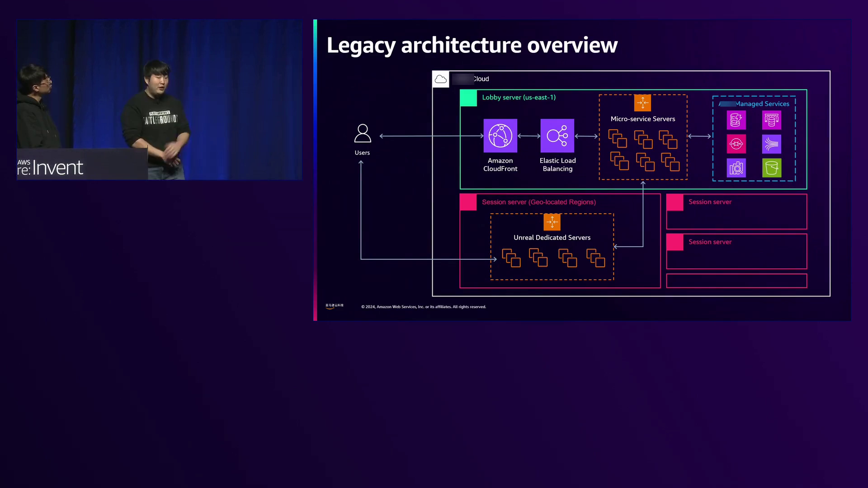This screenshot has width=868, height=488.
Task: Select the ElastiCache memory database icon
Action: (771, 120)
